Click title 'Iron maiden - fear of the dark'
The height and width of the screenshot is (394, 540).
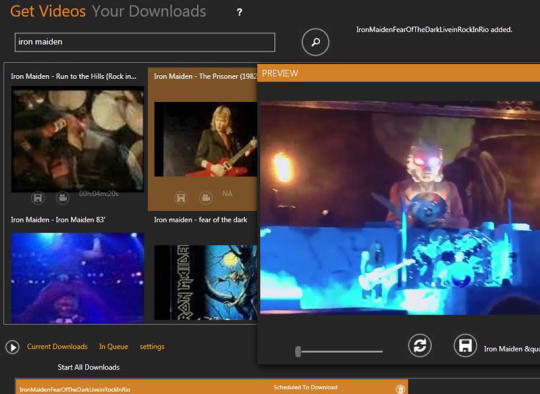[200, 220]
